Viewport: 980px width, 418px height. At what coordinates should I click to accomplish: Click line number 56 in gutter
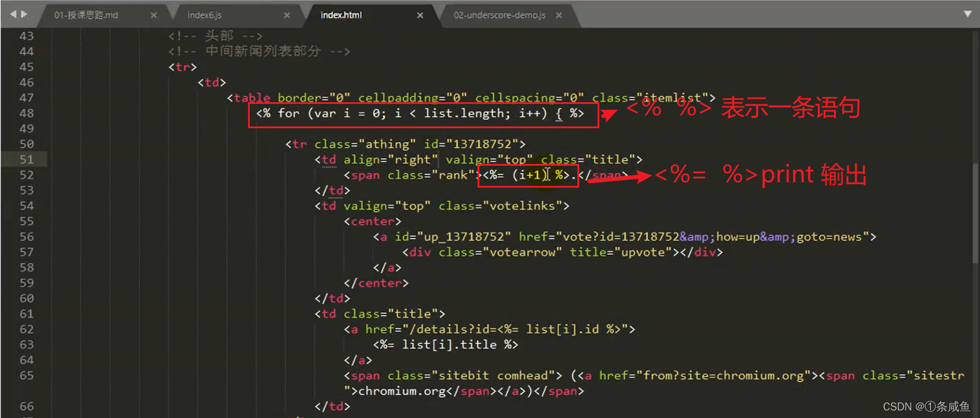click(27, 237)
